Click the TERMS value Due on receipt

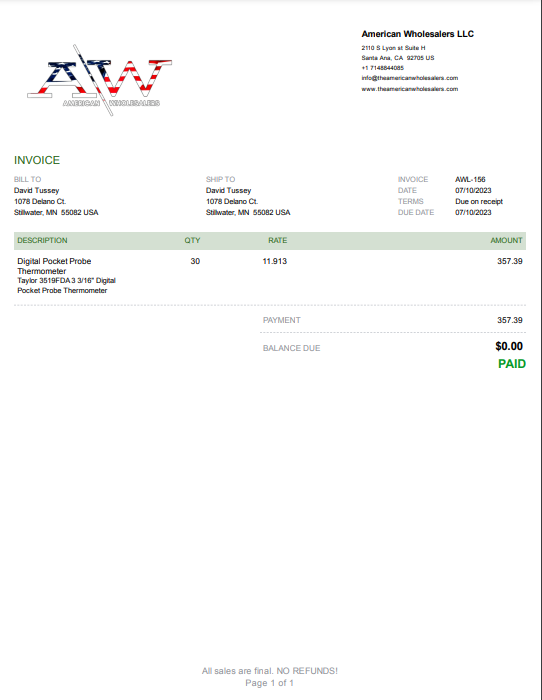tap(479, 201)
